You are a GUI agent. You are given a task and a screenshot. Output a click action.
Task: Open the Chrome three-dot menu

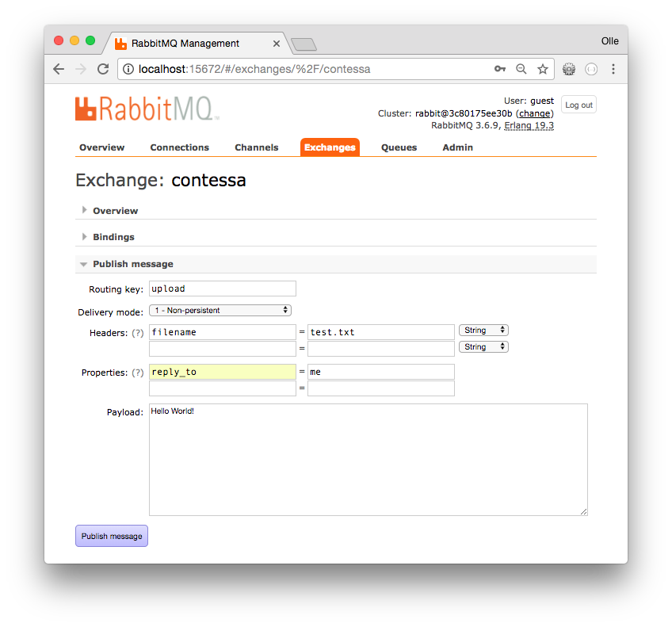[613, 69]
